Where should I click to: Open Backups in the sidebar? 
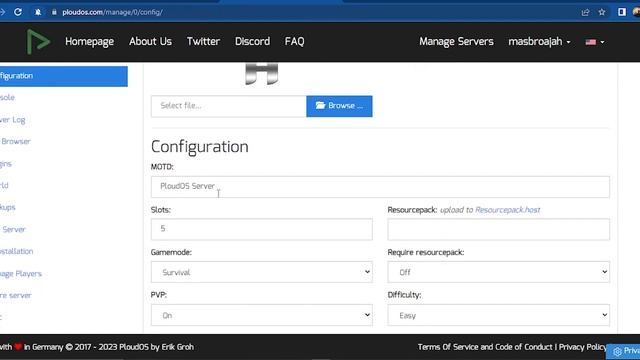[x=8, y=207]
